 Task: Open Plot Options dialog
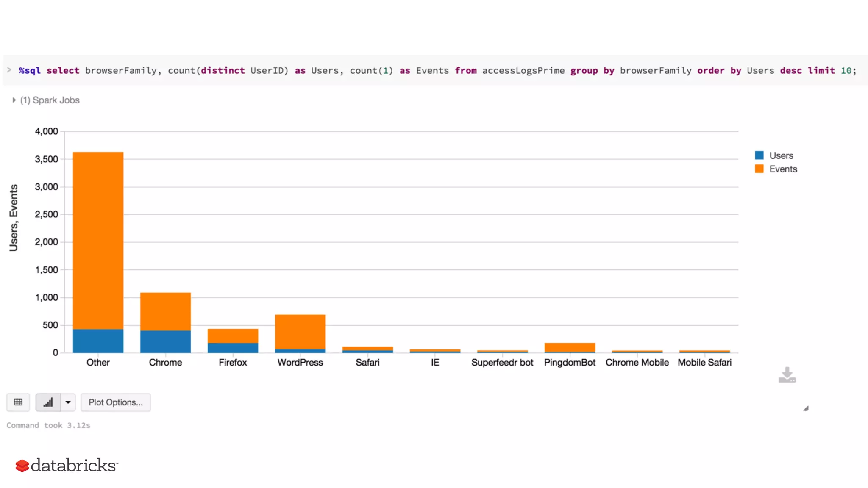click(x=116, y=402)
